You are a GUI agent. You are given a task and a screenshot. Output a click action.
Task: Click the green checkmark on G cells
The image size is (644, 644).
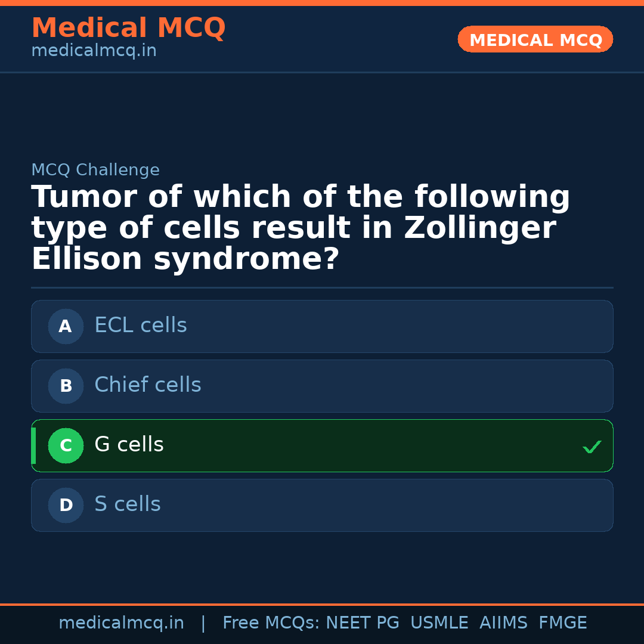[x=592, y=447]
